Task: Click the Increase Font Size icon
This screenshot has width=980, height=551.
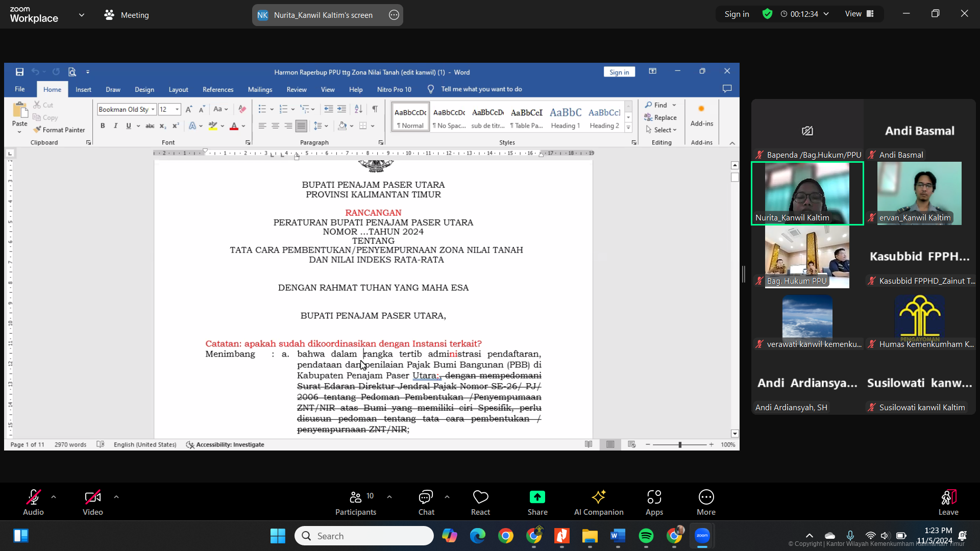Action: click(x=189, y=109)
